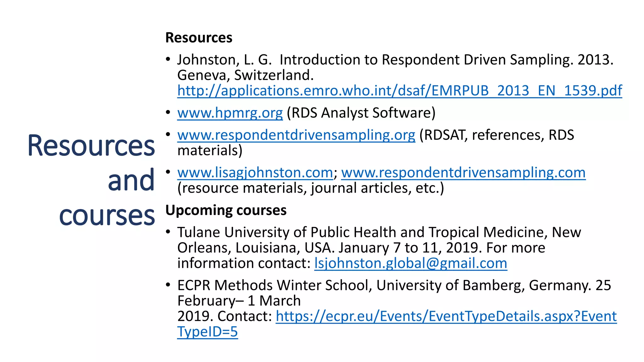
Task: Click the 'Resources and courses' slide title
Action: pos(91,180)
